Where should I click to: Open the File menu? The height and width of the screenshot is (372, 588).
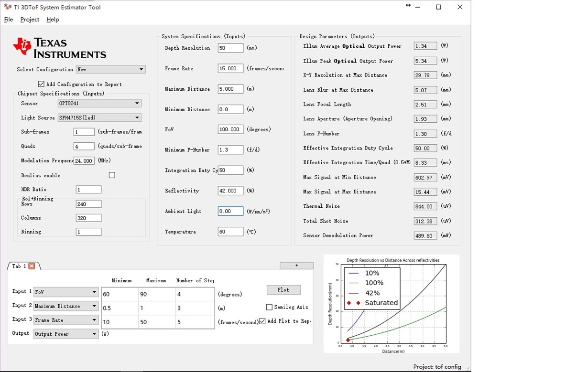pos(9,20)
